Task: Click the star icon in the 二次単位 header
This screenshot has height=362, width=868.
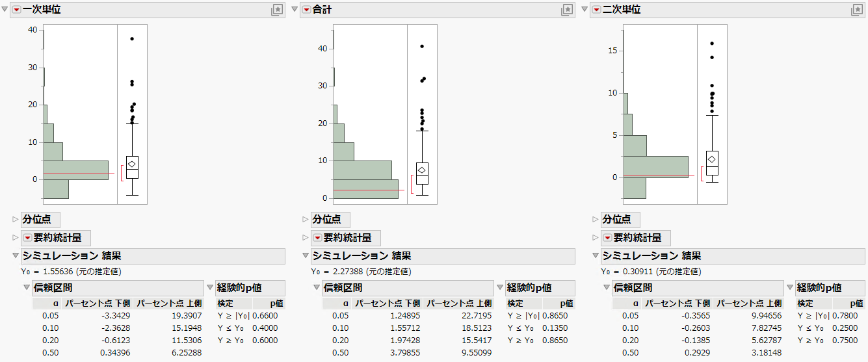Action: tap(857, 10)
